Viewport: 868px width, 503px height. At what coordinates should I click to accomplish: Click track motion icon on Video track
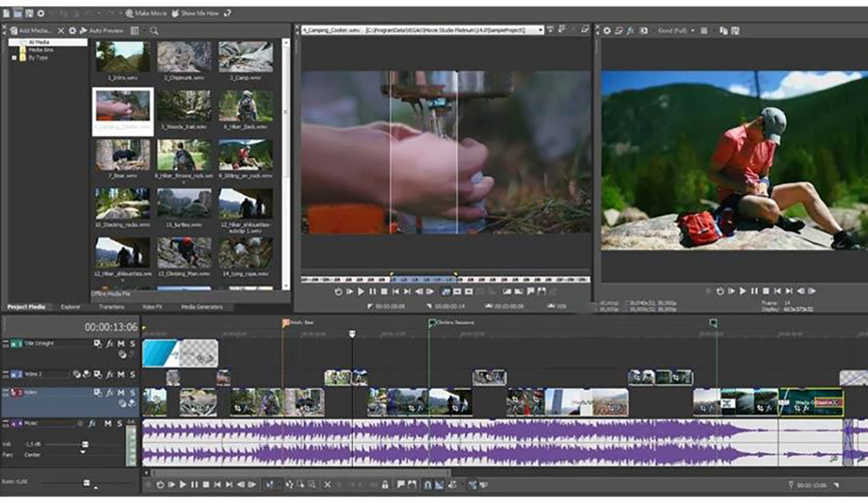pos(97,392)
